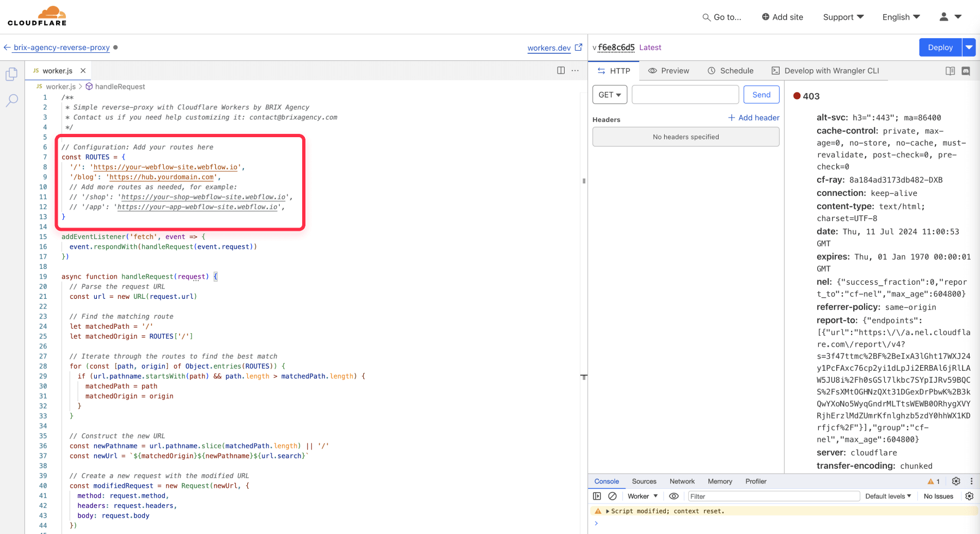Open the workers.dev link
The height and width of the screenshot is (534, 980).
[549, 48]
